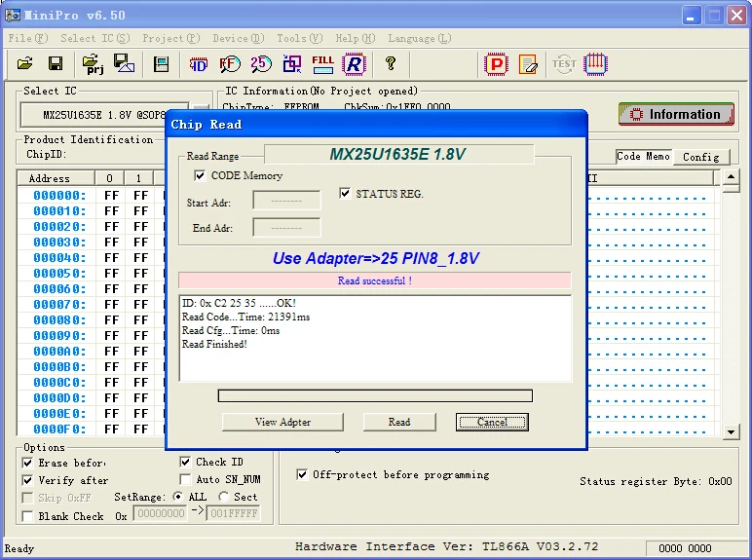Click the Information button
This screenshot has width=752, height=560.
[676, 114]
